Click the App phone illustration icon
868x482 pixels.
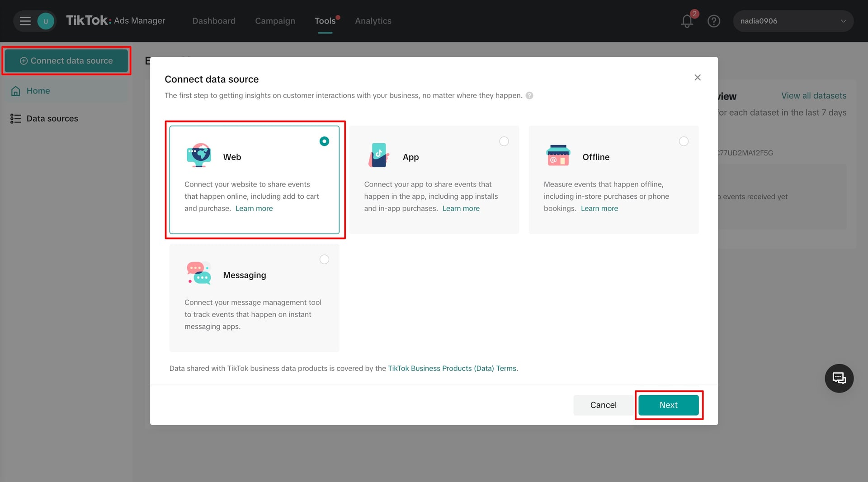379,155
